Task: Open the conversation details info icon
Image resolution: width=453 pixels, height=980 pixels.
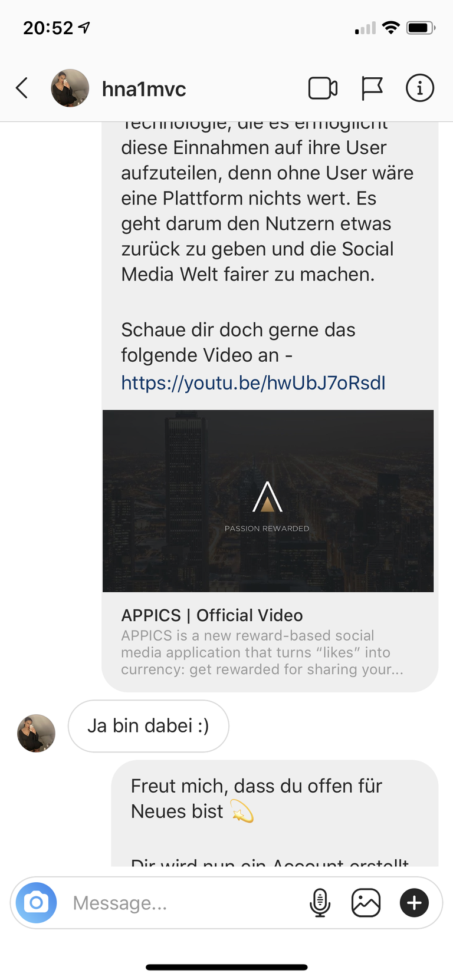Action: (420, 88)
